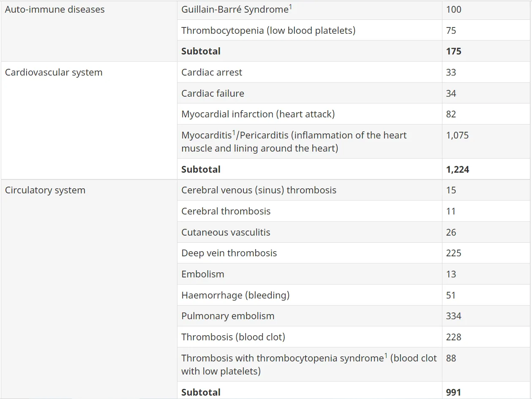The height and width of the screenshot is (399, 532).
Task: Click the Cerebral venous (sinus) thrombosis row
Action: pos(353,190)
